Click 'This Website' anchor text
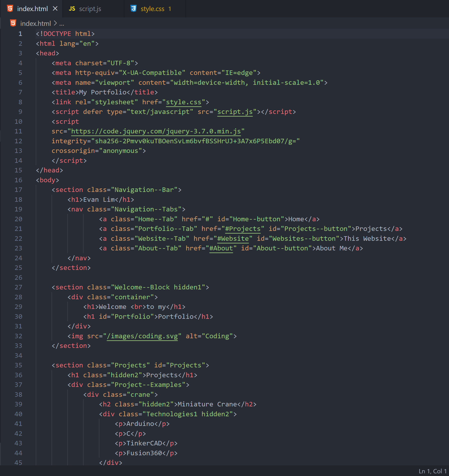The image size is (449, 476). [367, 239]
